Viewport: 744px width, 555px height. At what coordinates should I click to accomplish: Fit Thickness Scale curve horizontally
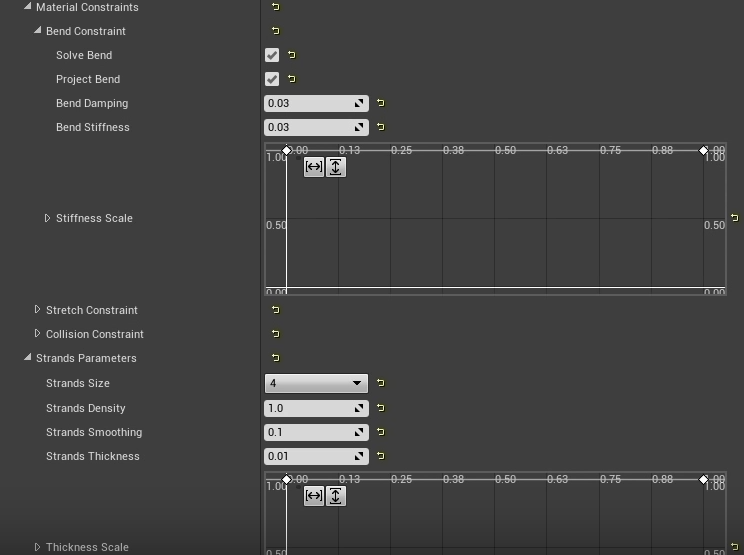click(314, 496)
